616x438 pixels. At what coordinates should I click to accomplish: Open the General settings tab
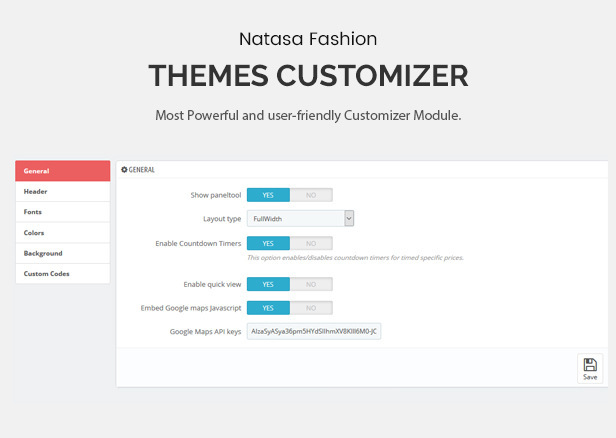(x=62, y=171)
